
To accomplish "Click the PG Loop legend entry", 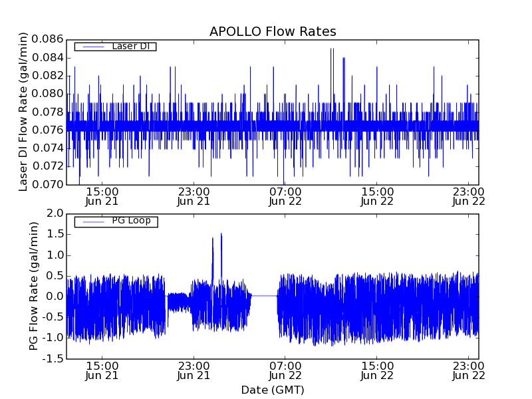I will 116,221.
